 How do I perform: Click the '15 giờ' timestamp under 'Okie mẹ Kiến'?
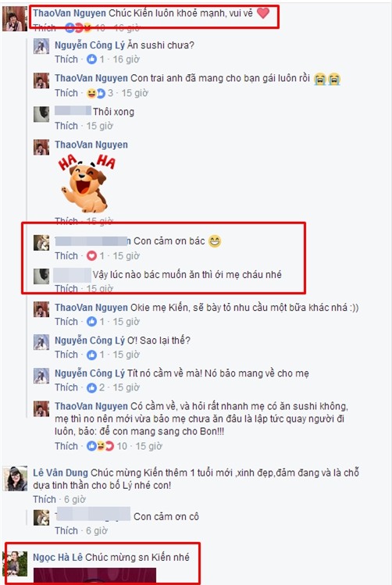click(126, 322)
